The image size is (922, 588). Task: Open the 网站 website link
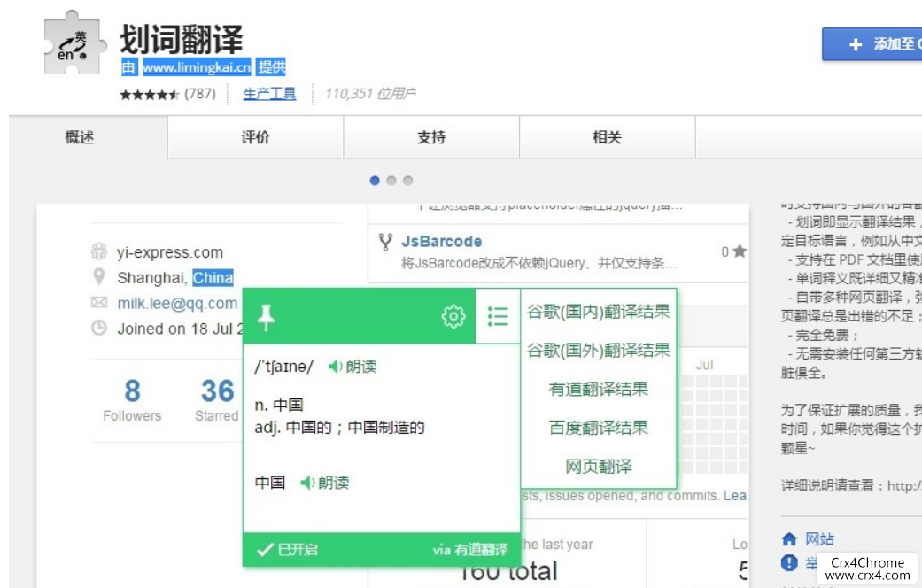click(819, 539)
